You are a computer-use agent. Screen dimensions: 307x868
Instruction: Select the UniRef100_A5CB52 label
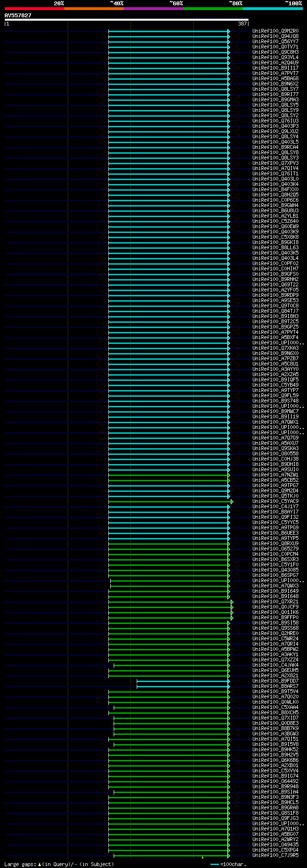[x=275, y=480]
